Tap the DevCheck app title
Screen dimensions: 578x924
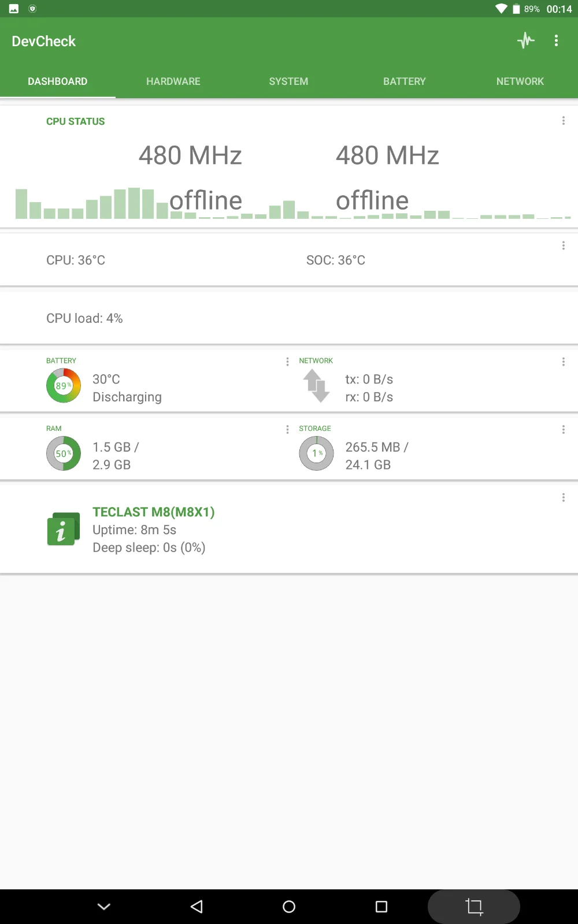point(44,41)
